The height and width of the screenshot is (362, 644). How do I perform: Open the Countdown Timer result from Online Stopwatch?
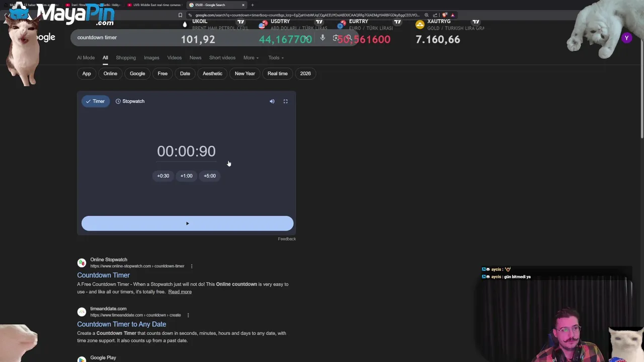point(103,275)
